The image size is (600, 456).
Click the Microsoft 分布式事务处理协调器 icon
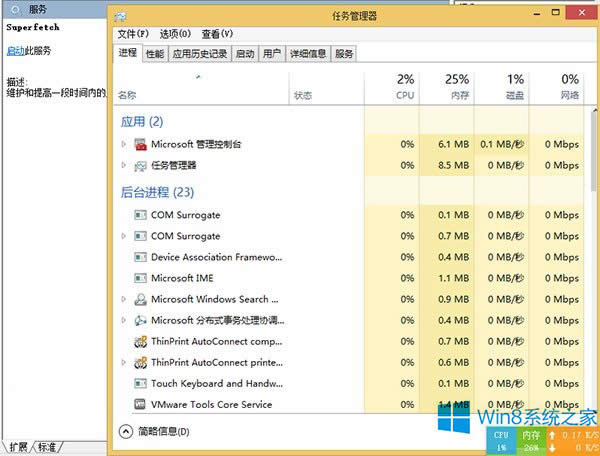click(x=140, y=320)
